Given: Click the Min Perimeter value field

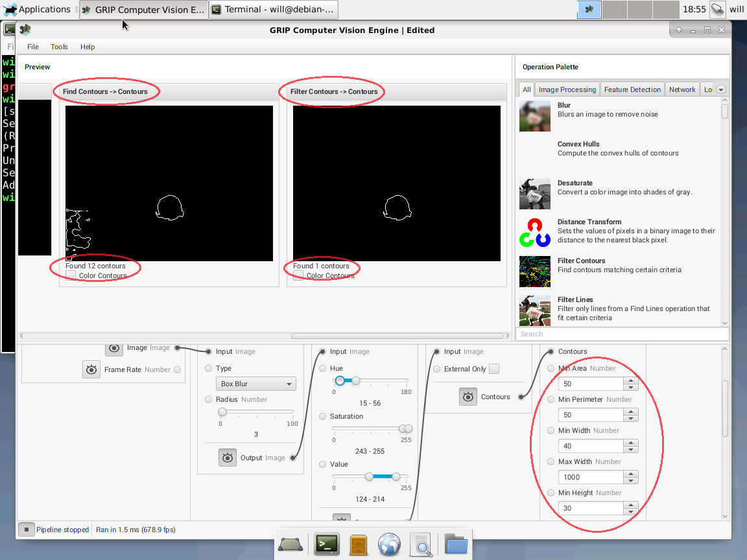Looking at the screenshot, I should (591, 415).
